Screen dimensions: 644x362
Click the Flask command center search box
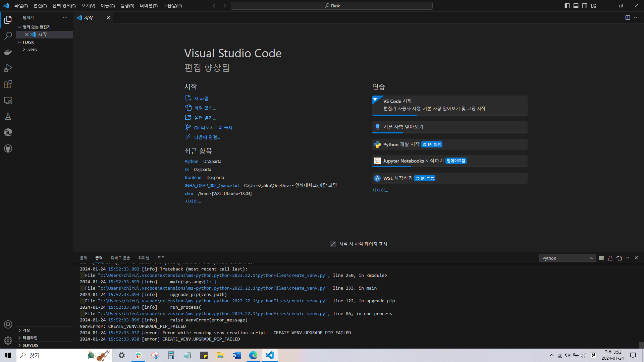[x=332, y=6]
